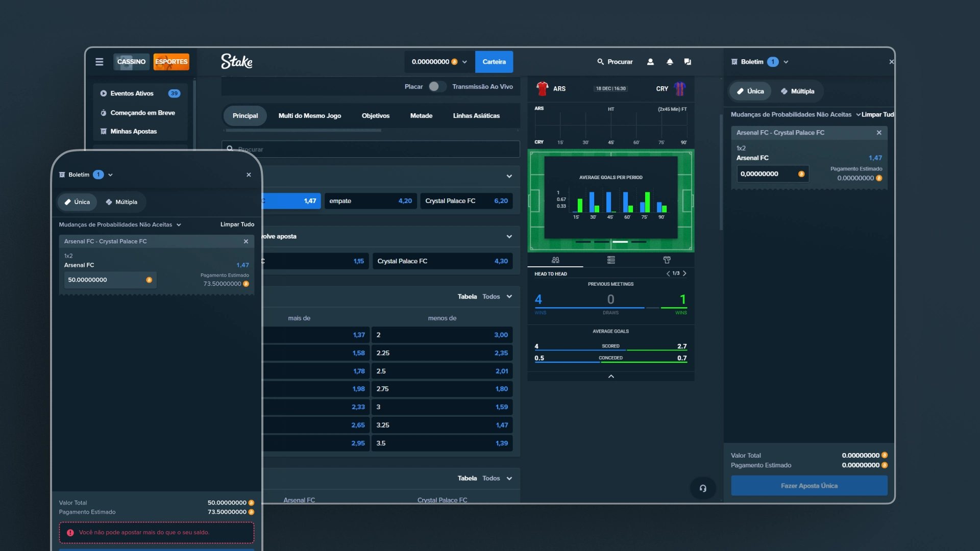This screenshot has height=551, width=980.
Task: Open Principal markets tab
Action: [x=245, y=116]
